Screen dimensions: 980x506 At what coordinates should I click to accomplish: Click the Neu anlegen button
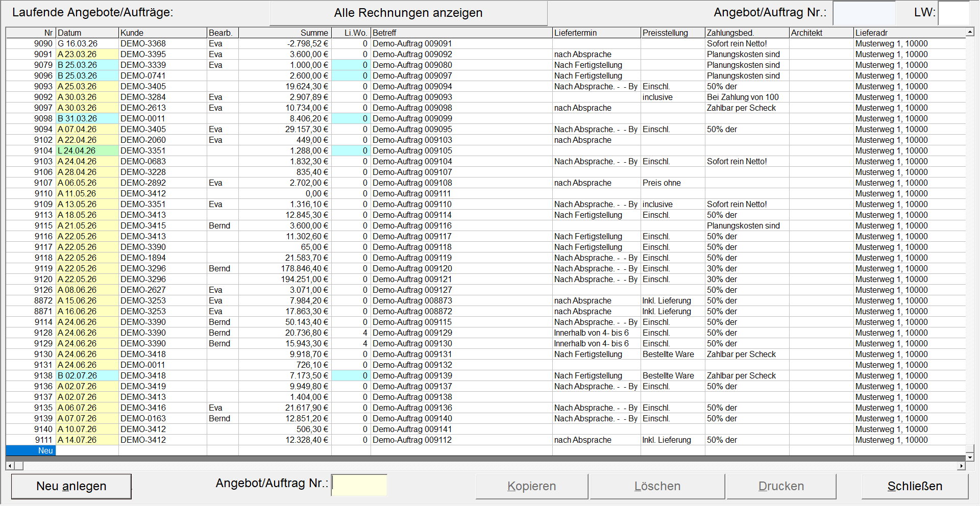coord(71,486)
